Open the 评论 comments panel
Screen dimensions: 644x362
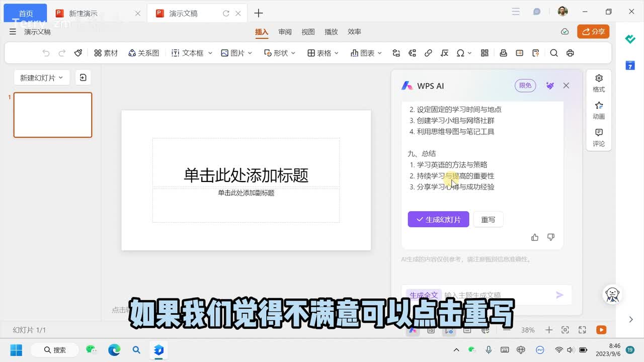599,137
